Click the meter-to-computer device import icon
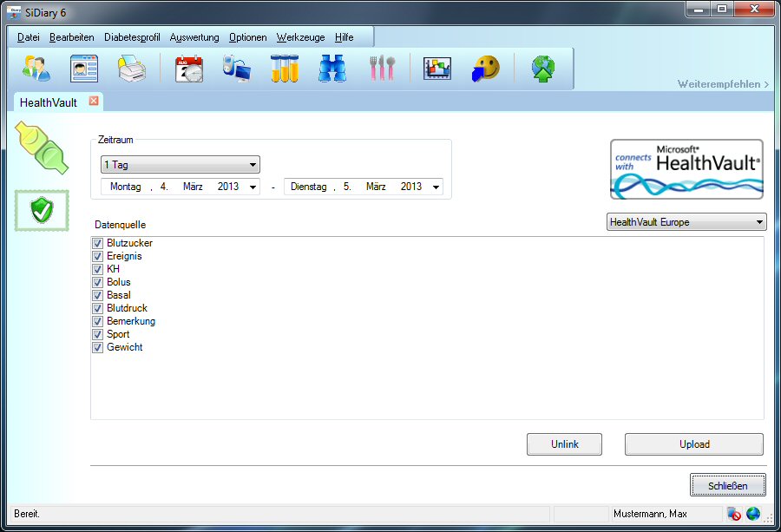 (237, 69)
